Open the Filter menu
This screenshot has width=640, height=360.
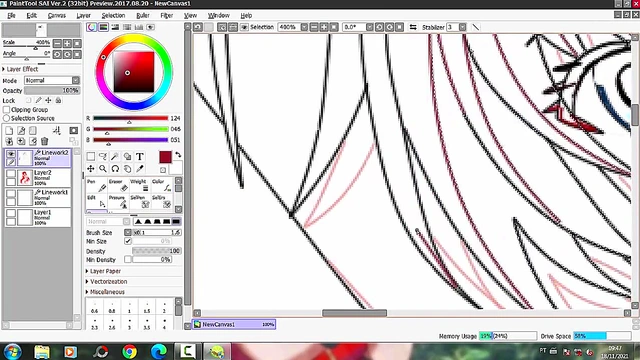[x=167, y=16]
